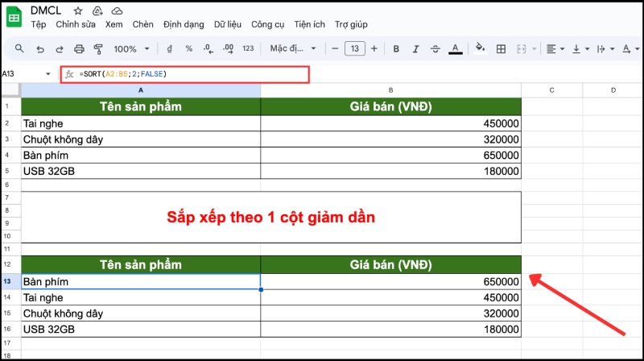The height and width of the screenshot is (361, 644).
Task: Select cell Tai nghe in row 2
Action: (140, 123)
